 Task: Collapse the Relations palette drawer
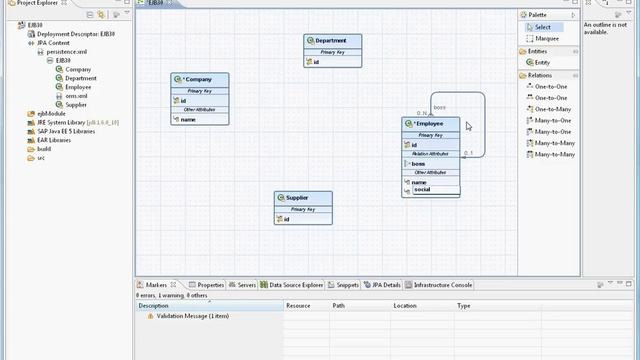tap(540, 76)
